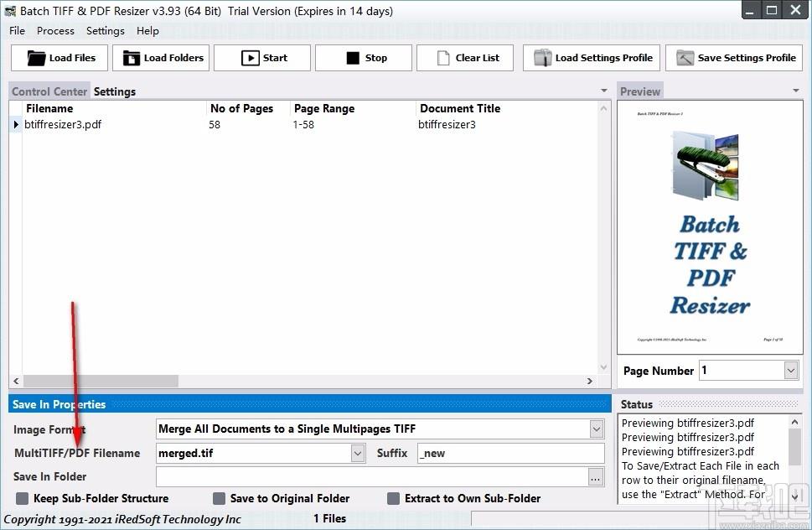Close the Batch TIFF & PDF Resizer window
The height and width of the screenshot is (530, 812).
(796, 10)
